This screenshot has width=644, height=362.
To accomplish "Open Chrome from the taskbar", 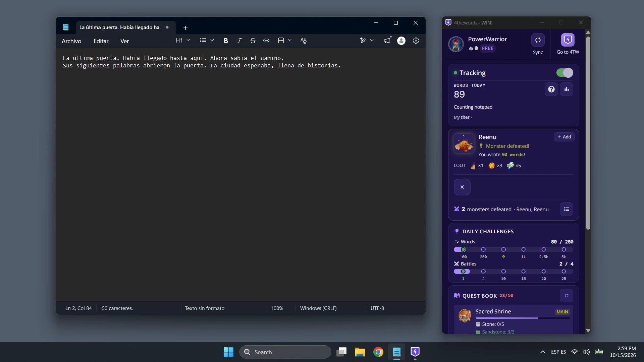I will [378, 352].
